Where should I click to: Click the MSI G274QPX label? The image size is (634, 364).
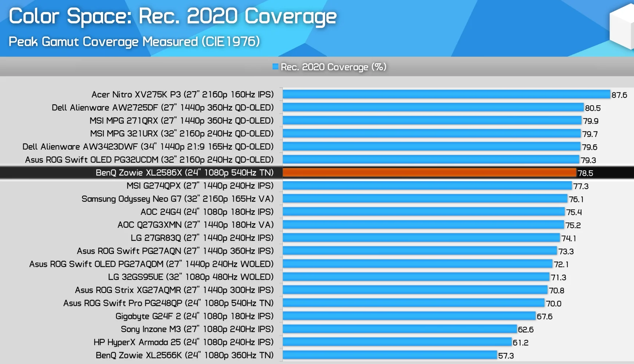200,186
